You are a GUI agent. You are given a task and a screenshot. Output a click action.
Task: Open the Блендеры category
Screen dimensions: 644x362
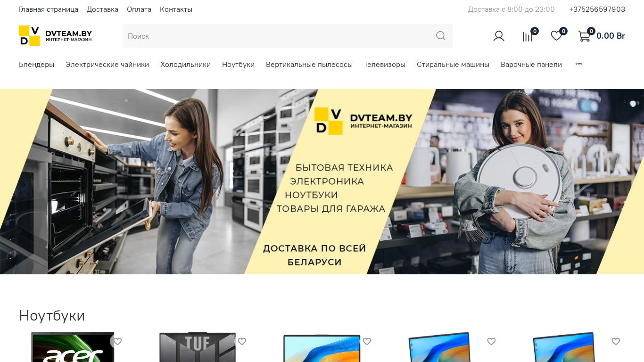tap(37, 65)
